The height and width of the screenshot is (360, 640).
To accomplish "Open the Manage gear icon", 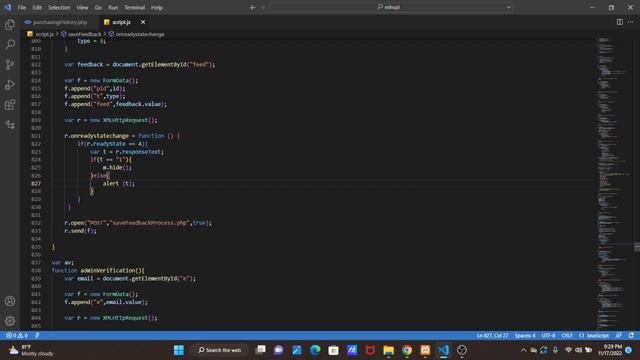I will [10, 321].
